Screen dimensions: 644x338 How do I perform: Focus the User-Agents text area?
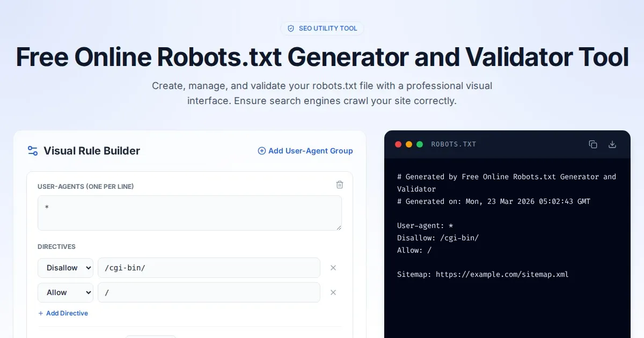(189, 213)
